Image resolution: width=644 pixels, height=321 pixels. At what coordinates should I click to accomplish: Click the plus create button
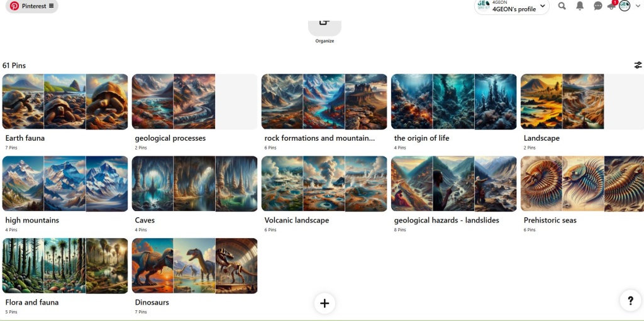pos(325,303)
